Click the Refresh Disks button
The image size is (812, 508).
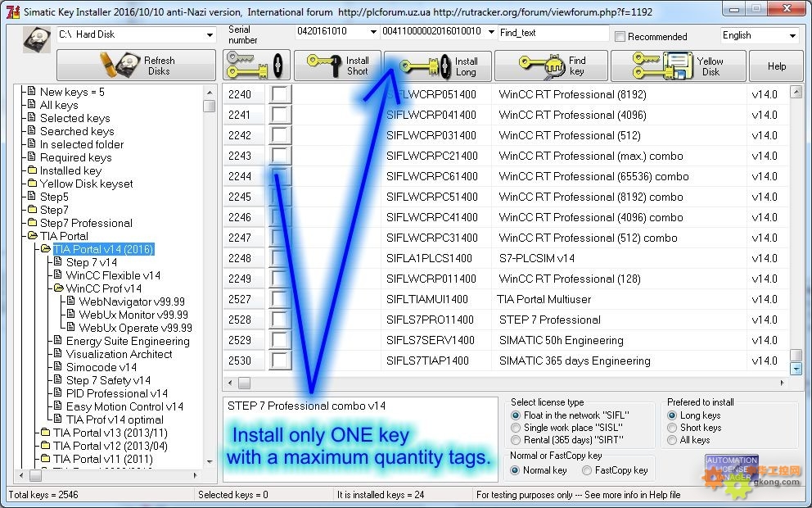tap(136, 66)
